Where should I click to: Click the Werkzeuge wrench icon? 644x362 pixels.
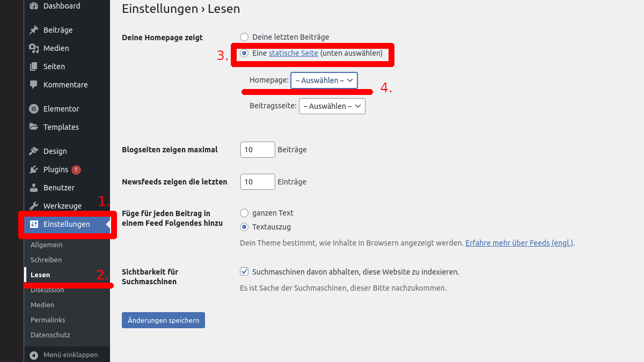pyautogui.click(x=34, y=206)
